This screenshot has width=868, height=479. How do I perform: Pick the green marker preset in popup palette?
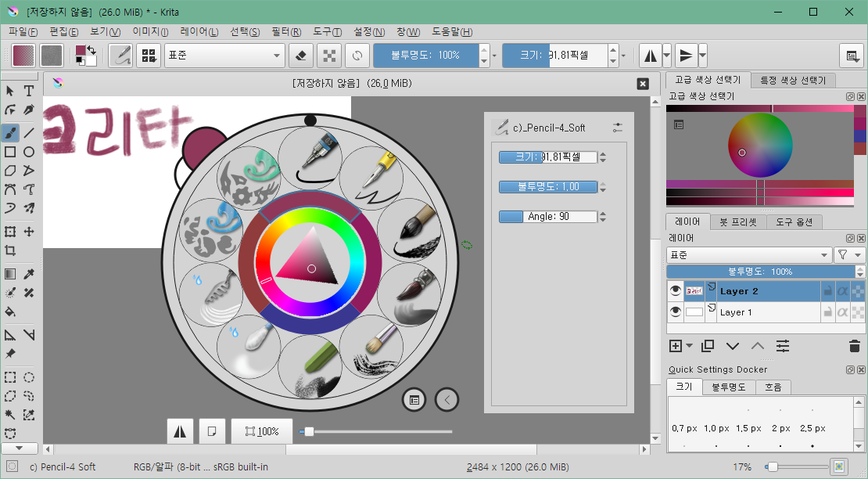310,366
